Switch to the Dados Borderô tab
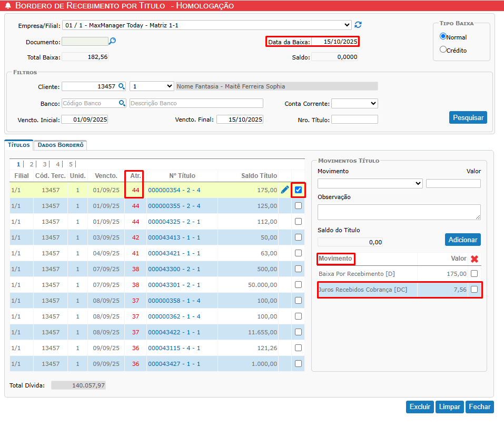The height and width of the screenshot is (437, 504). click(60, 145)
